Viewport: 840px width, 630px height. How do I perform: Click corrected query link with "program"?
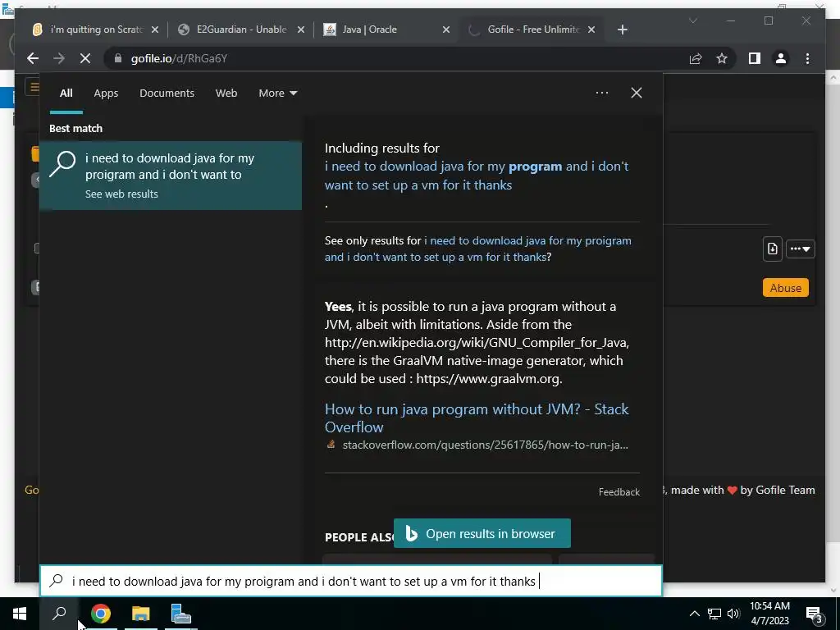[477, 176]
